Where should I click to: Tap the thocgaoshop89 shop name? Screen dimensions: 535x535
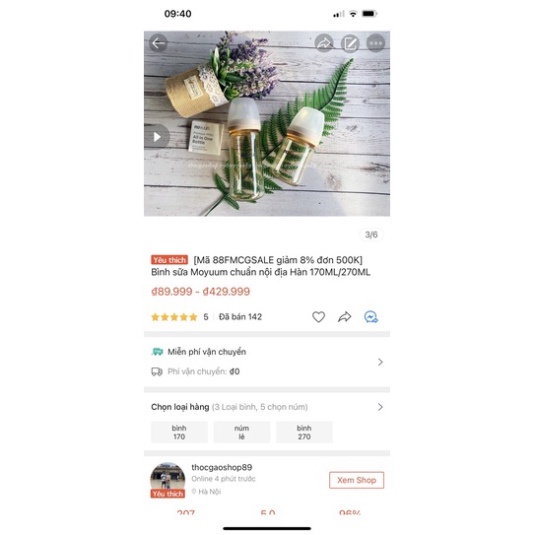pyautogui.click(x=222, y=467)
